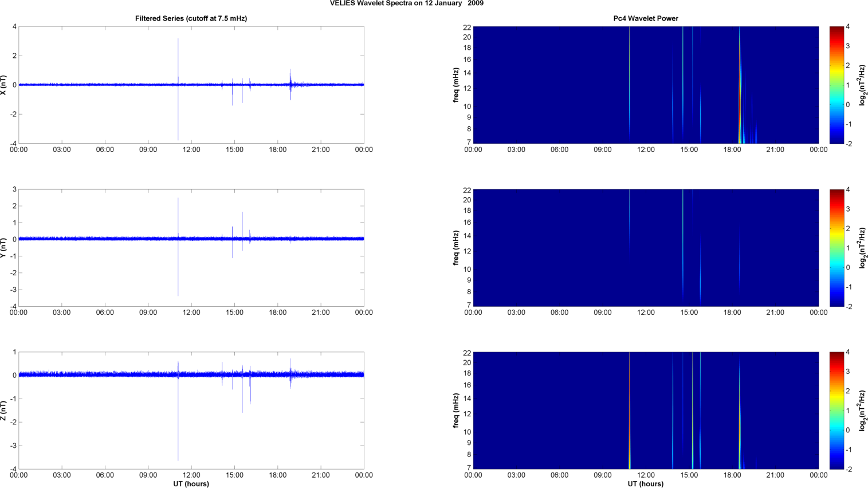Screen dimensions: 868x488
Task: Select "freq (mHz)" label of the bottom wavelet plot
Action: (456, 411)
